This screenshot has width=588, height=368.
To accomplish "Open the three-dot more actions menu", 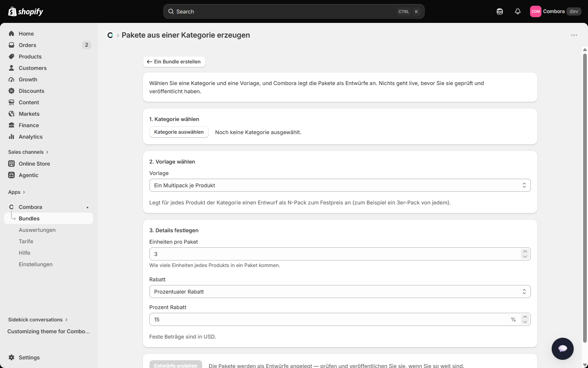I will pos(574,35).
